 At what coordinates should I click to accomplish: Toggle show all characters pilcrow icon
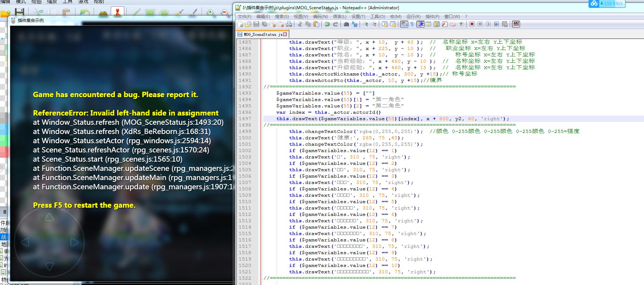click(412, 24)
